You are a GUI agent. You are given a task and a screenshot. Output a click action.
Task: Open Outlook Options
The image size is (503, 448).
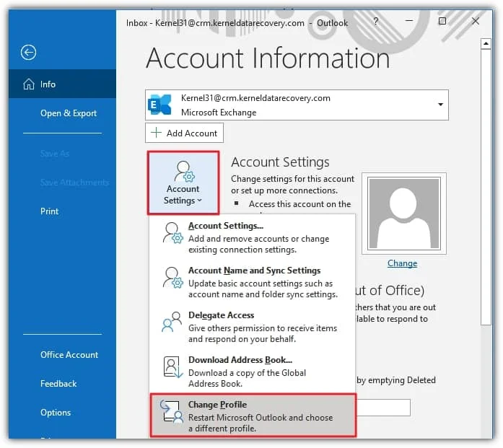(x=56, y=413)
